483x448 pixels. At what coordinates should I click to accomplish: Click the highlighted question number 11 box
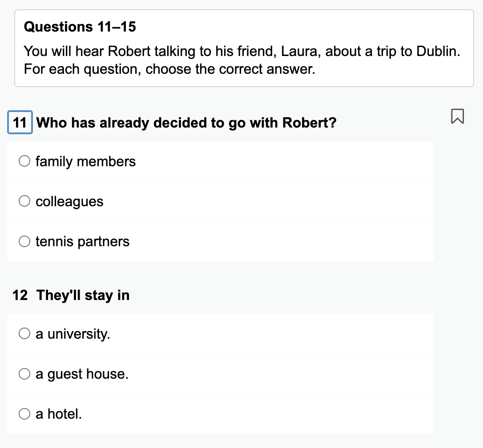(x=20, y=122)
